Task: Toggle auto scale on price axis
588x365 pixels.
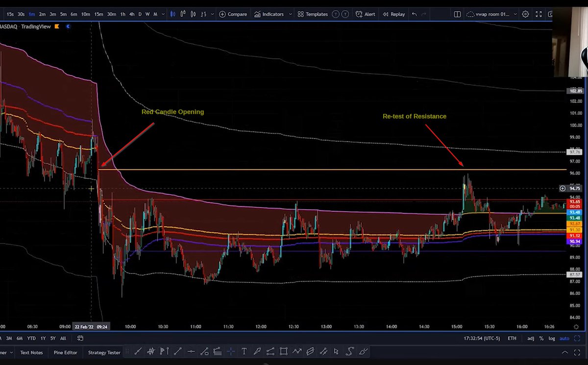Action: pyautogui.click(x=564, y=338)
